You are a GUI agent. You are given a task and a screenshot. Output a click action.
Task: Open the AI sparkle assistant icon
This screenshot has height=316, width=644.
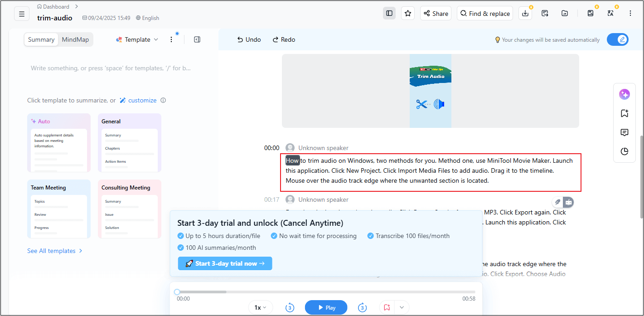point(625,94)
